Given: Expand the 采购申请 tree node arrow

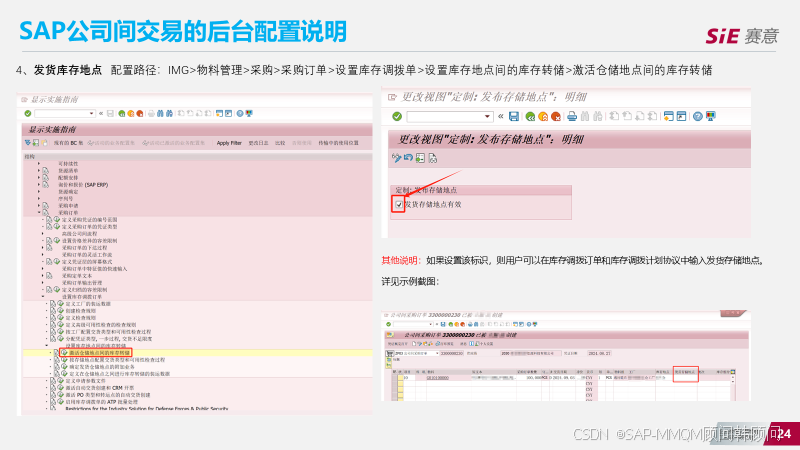Looking at the screenshot, I should pos(39,206).
